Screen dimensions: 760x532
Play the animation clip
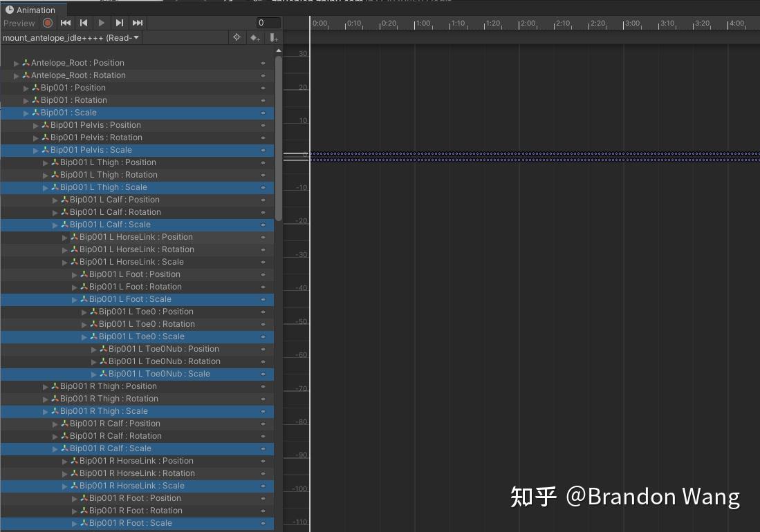(101, 23)
